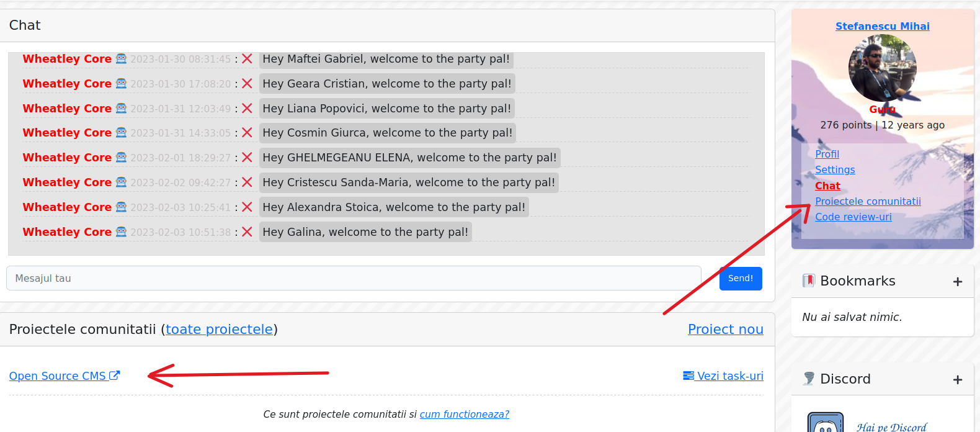This screenshot has width=980, height=432.
Task: Click the Send! button
Action: click(x=741, y=278)
